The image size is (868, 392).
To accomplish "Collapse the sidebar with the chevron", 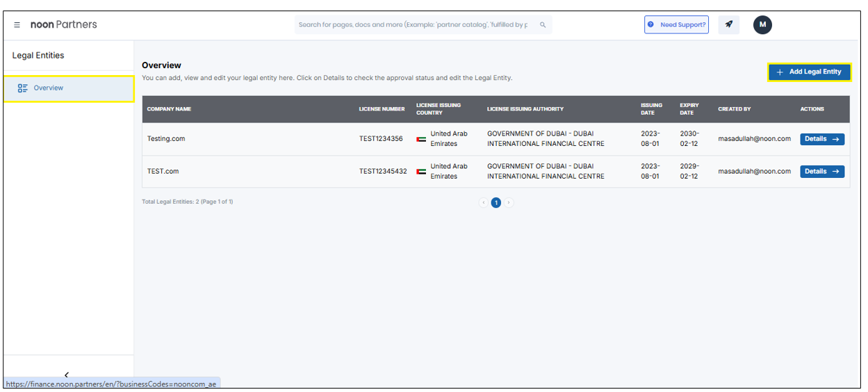I will click(x=67, y=375).
